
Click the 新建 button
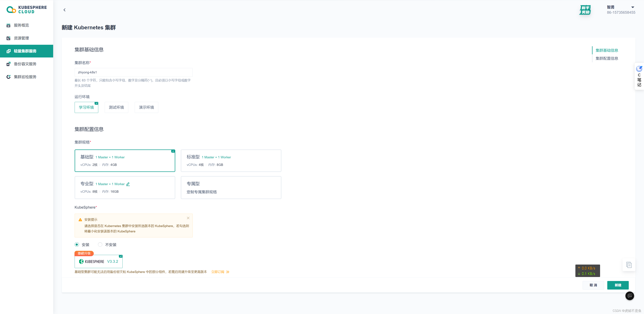point(618,285)
